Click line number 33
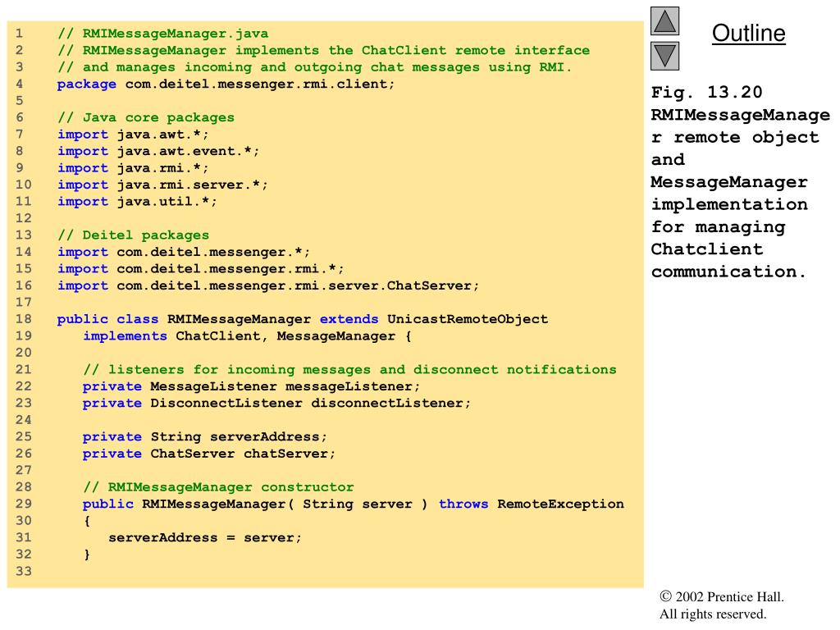The width and height of the screenshot is (840, 630). tap(24, 571)
